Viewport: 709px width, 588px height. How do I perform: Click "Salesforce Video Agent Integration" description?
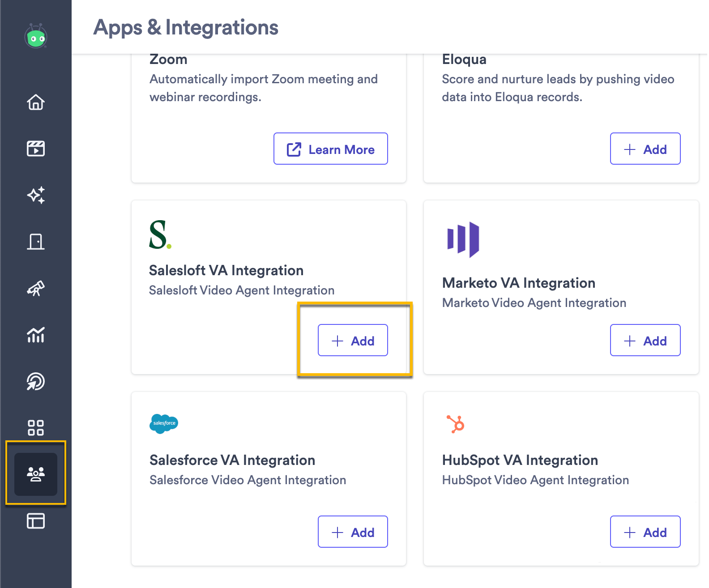click(x=248, y=480)
